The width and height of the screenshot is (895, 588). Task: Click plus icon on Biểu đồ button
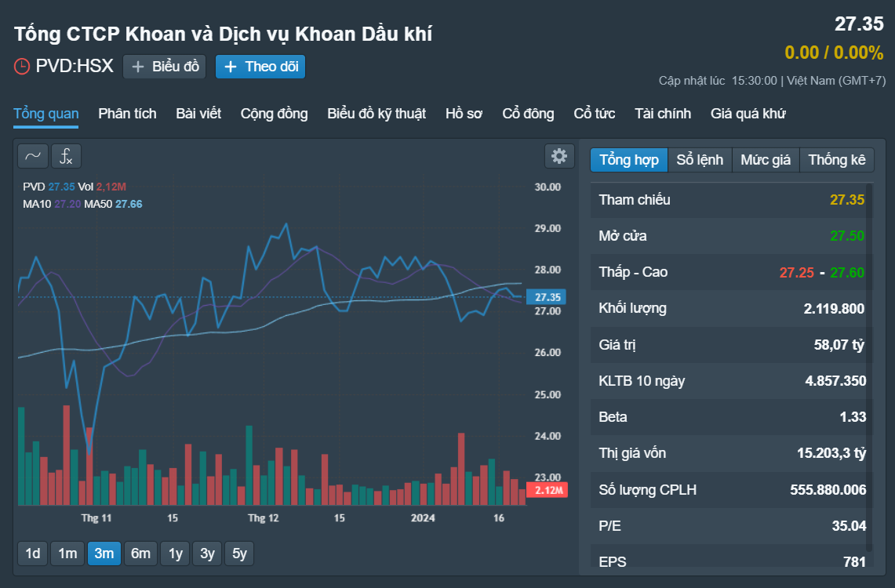[137, 67]
